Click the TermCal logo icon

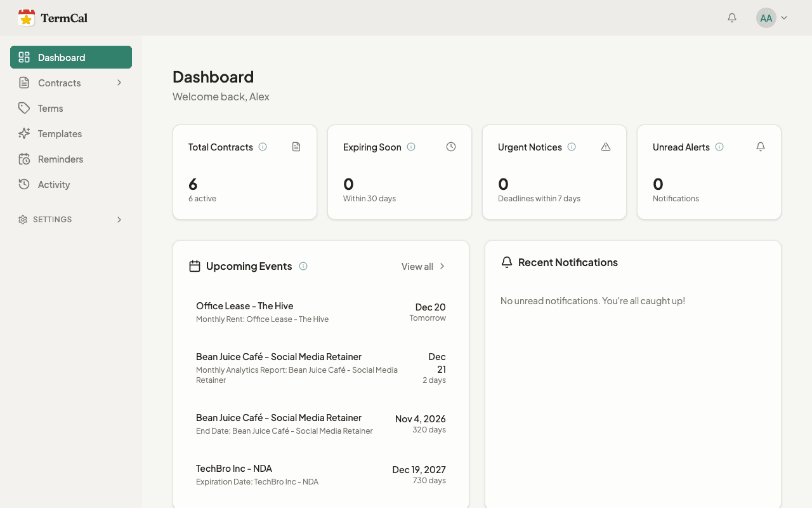coord(27,17)
